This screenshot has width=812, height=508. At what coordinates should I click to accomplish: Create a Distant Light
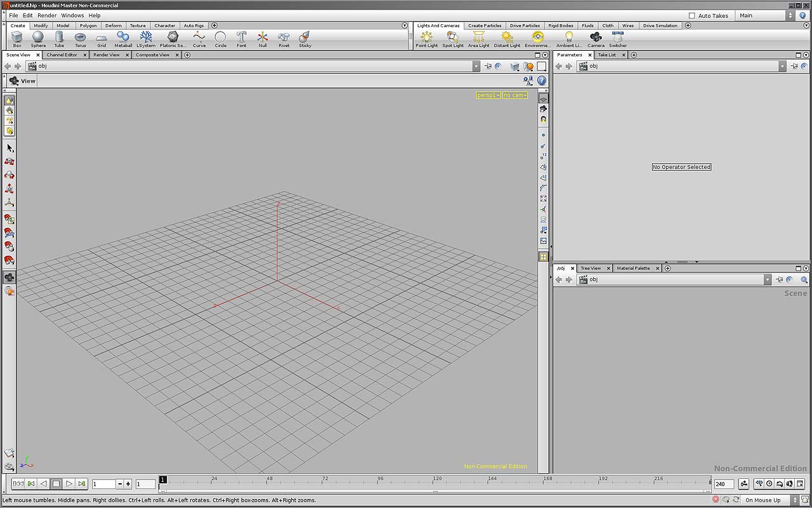point(507,39)
